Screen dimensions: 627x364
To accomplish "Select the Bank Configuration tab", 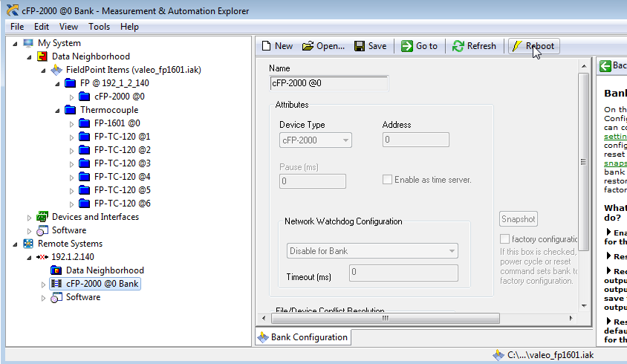I will 303,337.
